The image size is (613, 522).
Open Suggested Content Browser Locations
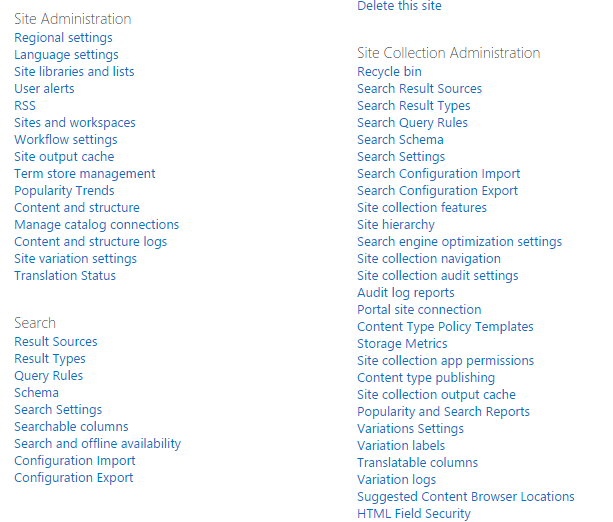click(x=465, y=497)
